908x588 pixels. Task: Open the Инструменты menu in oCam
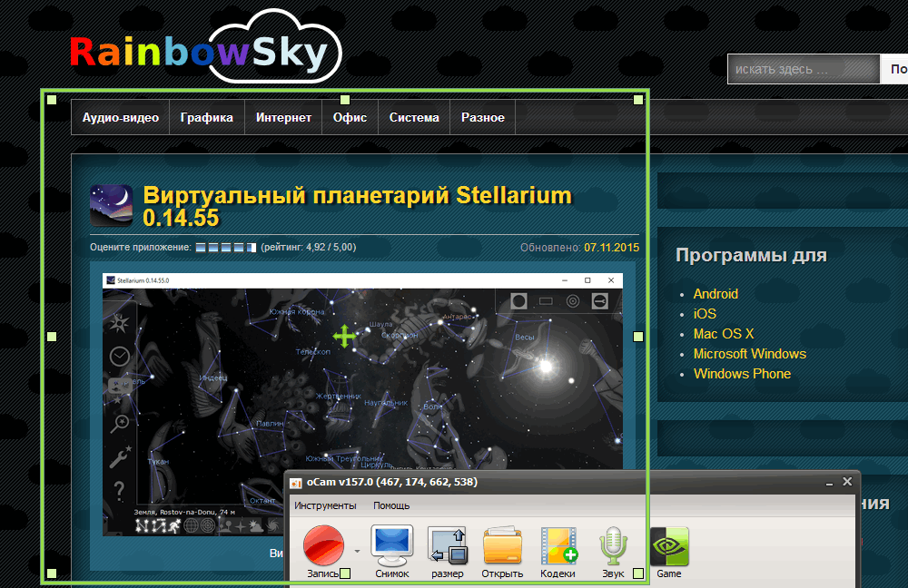click(x=325, y=505)
